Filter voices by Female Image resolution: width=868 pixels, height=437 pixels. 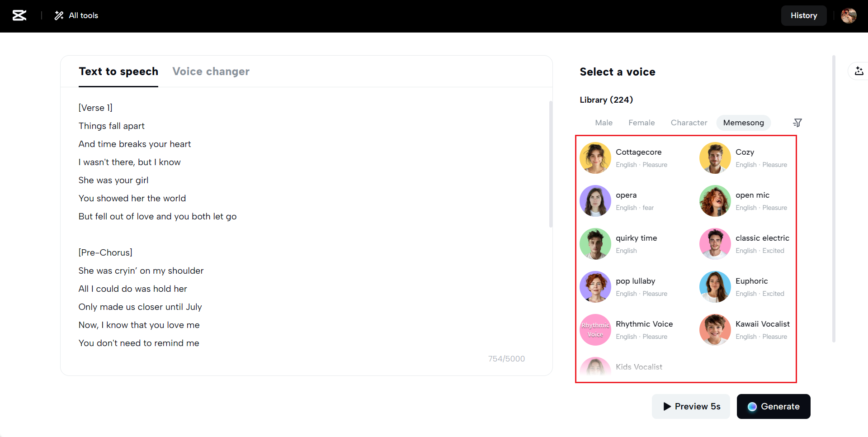[642, 123]
